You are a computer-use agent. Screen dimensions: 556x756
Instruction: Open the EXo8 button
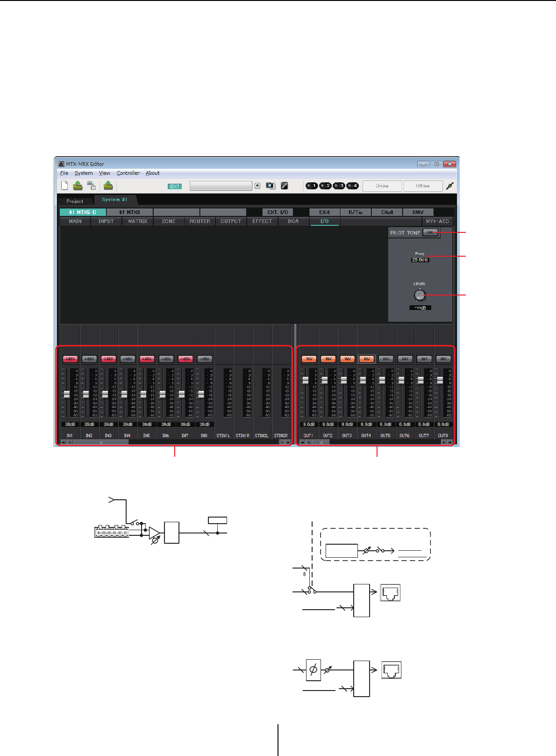[x=387, y=212]
